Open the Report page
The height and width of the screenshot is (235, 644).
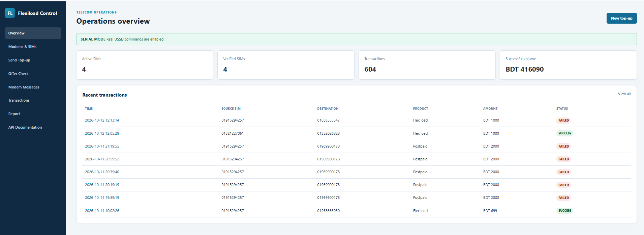(x=33, y=114)
